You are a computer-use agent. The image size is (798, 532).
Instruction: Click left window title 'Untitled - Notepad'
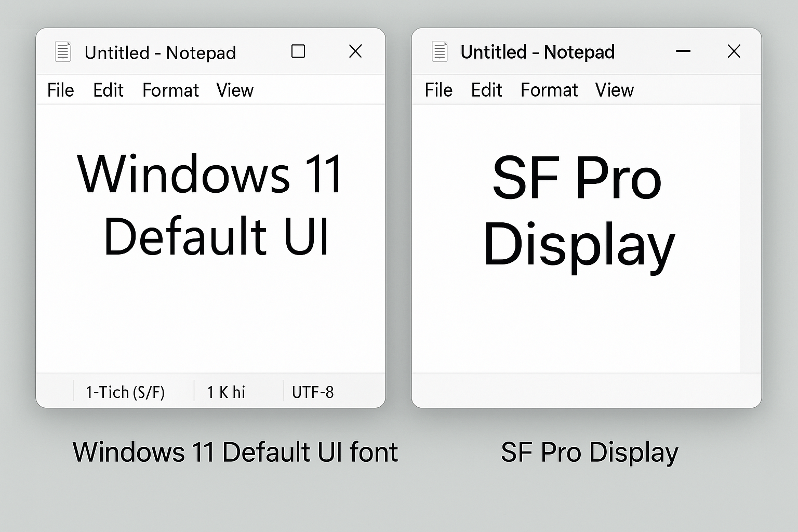pyautogui.click(x=160, y=52)
